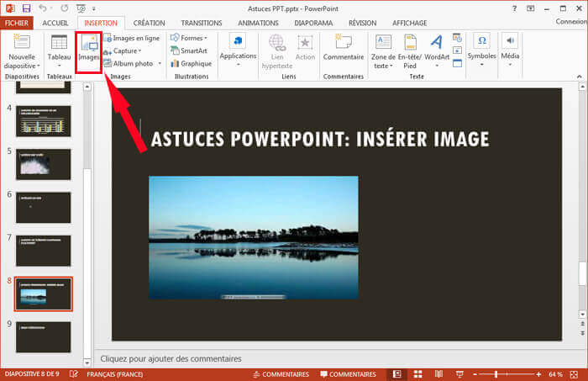Select slide 7 thumbnail
The width and height of the screenshot is (588, 381).
click(43, 251)
